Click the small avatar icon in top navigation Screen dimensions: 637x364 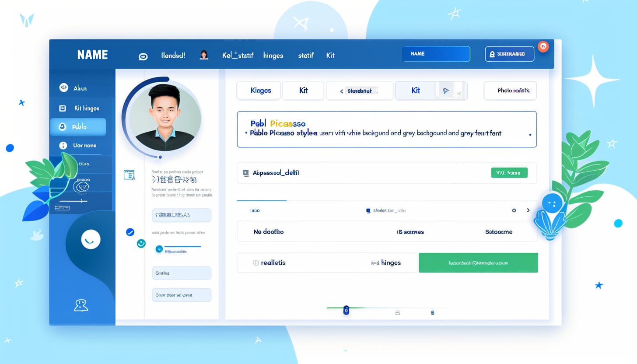click(x=203, y=55)
